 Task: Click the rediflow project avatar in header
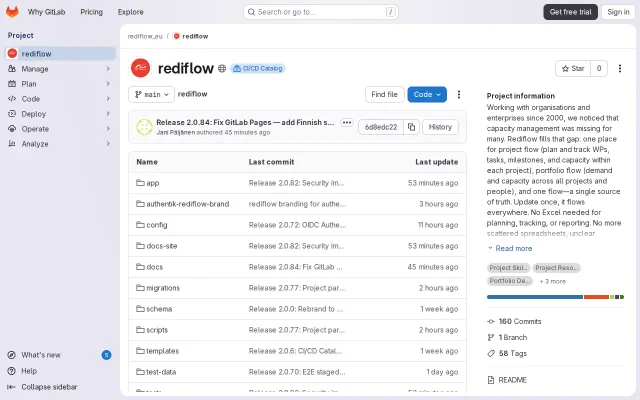coord(140,68)
